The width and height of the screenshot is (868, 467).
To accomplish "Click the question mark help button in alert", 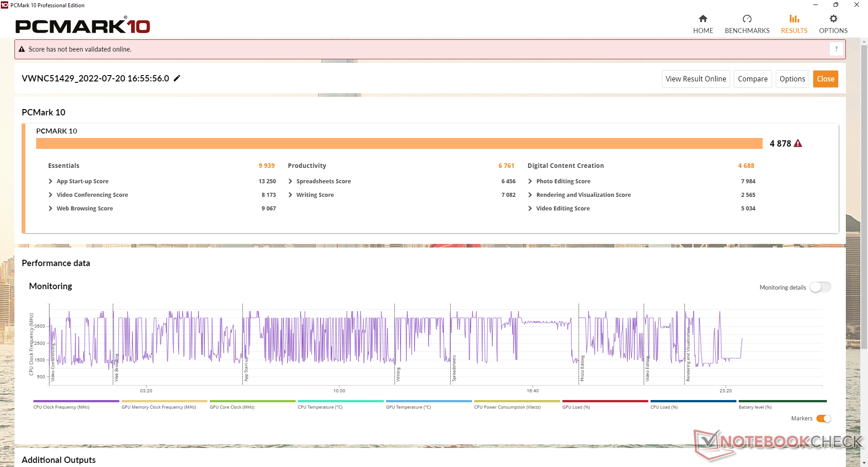I will [x=836, y=49].
